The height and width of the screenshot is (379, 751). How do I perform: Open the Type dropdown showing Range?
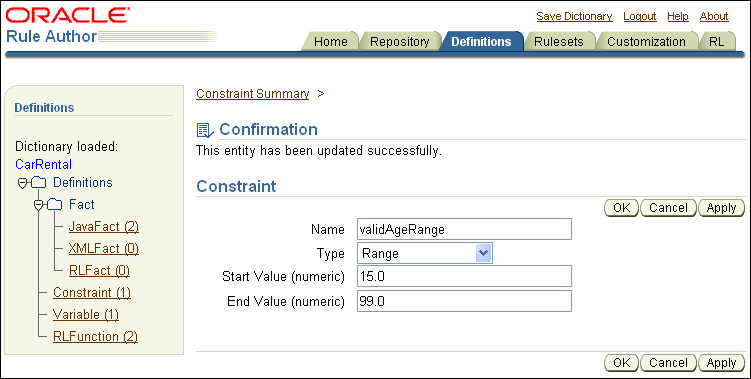tap(424, 253)
